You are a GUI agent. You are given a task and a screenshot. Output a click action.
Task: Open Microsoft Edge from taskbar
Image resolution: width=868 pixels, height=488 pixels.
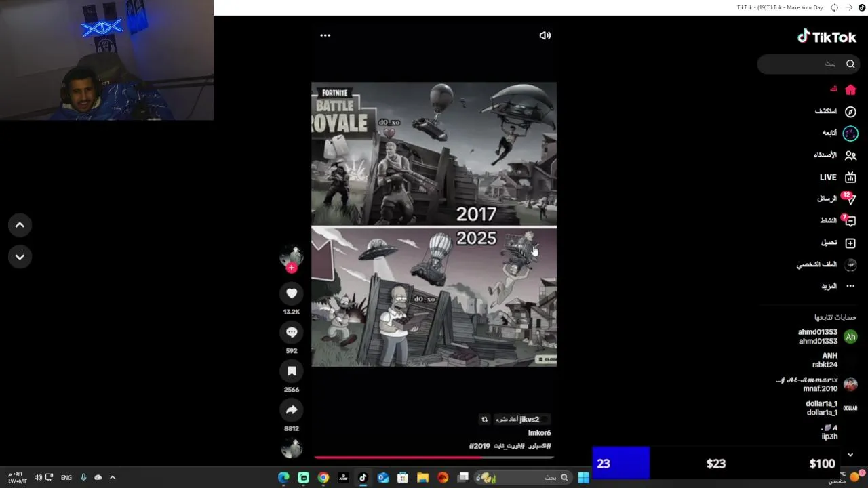[283, 478]
